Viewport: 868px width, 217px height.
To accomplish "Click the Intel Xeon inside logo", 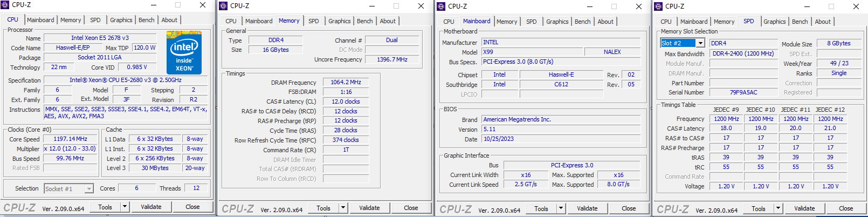I will [x=184, y=52].
